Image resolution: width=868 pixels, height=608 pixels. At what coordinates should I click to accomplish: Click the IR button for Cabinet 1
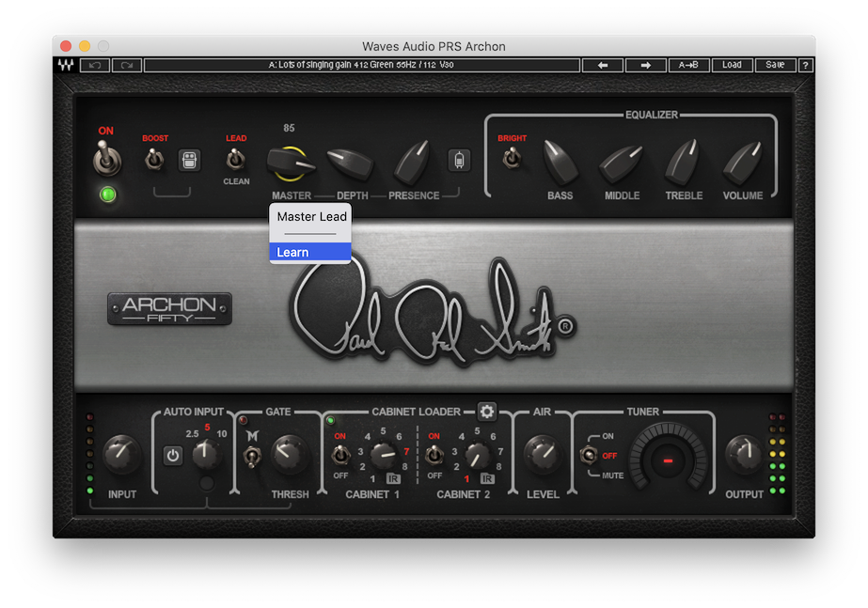[393, 478]
